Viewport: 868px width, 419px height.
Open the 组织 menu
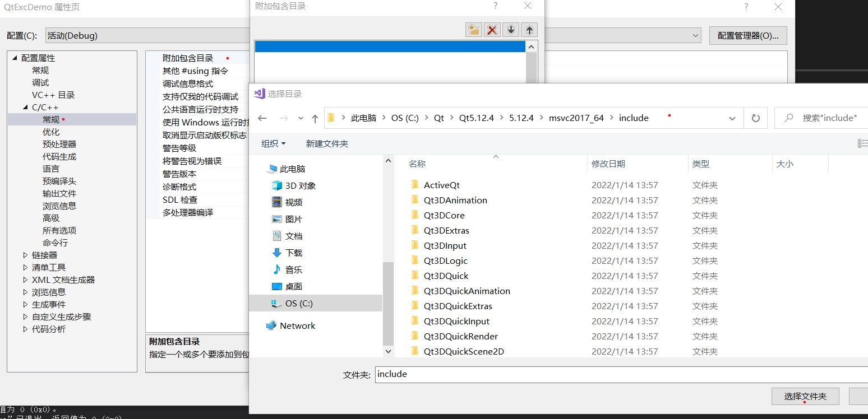coord(273,143)
